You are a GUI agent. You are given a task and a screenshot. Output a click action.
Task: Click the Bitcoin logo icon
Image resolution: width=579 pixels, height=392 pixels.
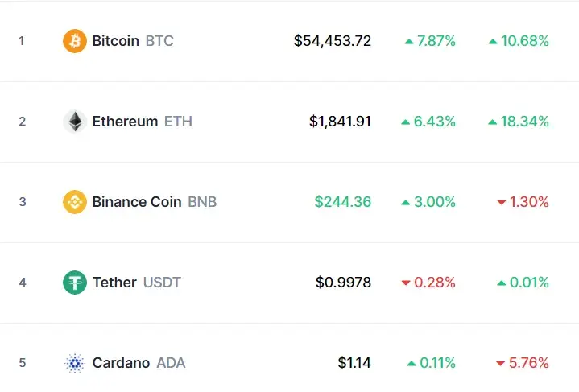pos(75,41)
